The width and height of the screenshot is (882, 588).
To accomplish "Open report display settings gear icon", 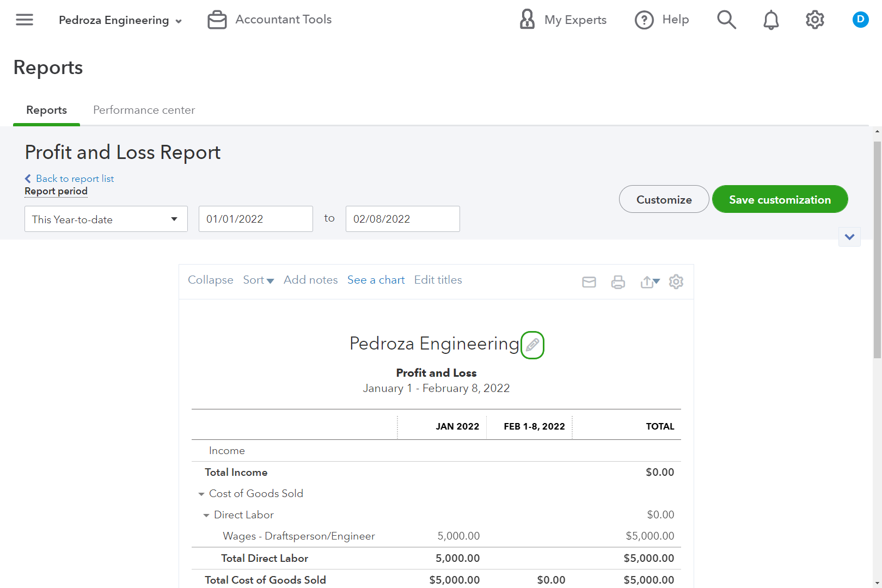I will [x=676, y=282].
